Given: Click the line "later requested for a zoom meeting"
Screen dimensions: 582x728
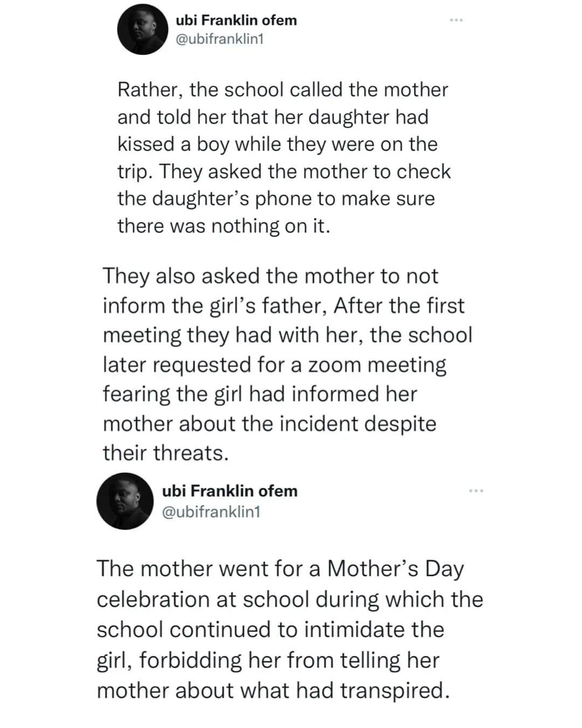Looking at the screenshot, I should (x=274, y=365).
